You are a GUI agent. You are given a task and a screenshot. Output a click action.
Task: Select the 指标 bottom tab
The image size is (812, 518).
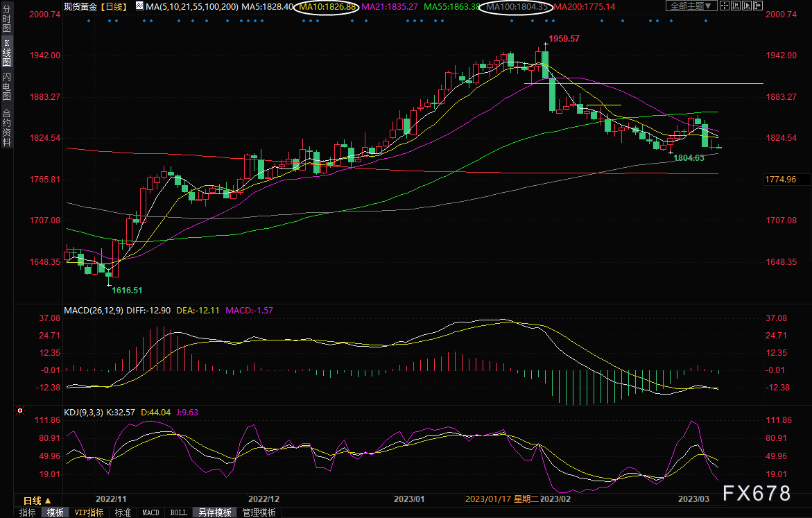28,512
